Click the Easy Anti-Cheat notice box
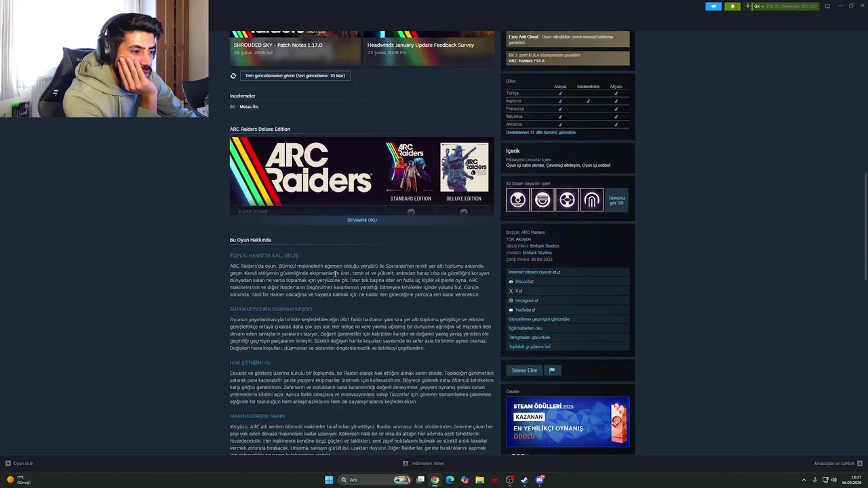Viewport: 868px width, 488px height. (568, 39)
